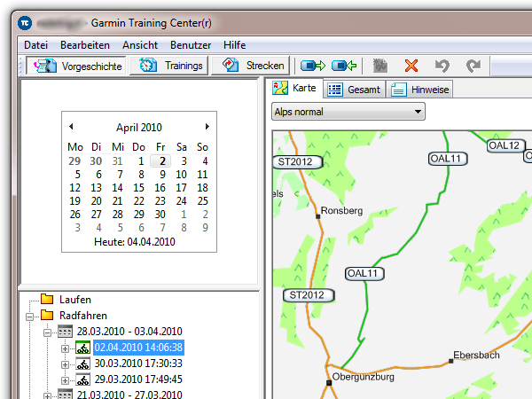
Task: Collapse the Radfahren folder
Action: pyautogui.click(x=29, y=316)
